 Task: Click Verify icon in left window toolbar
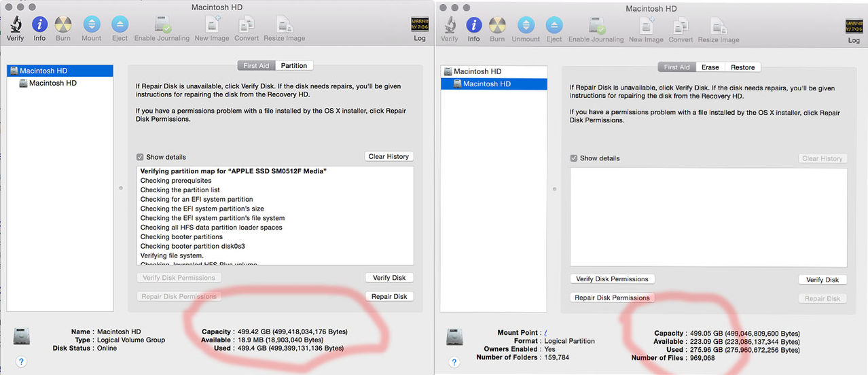point(15,24)
